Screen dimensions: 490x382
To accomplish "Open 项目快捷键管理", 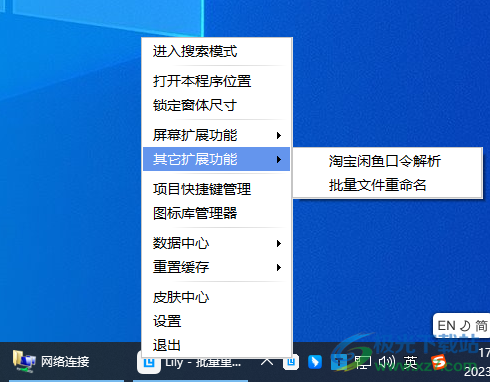I will (217, 189).
